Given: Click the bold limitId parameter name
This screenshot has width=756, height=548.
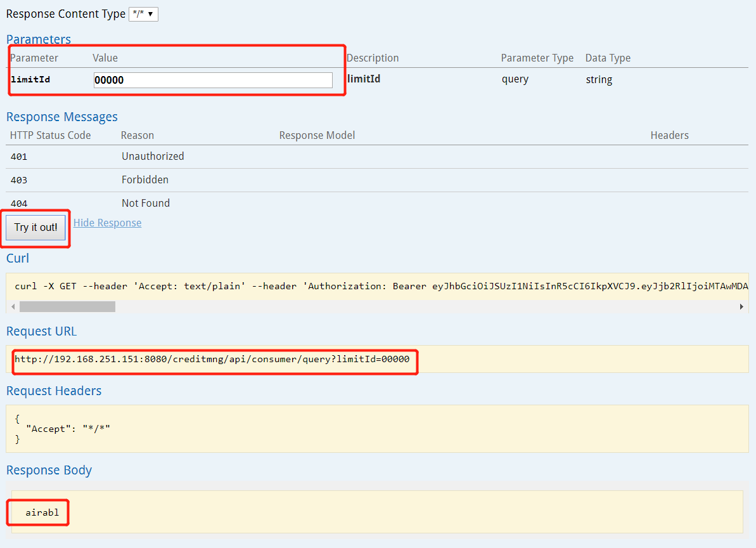Looking at the screenshot, I should point(30,80).
